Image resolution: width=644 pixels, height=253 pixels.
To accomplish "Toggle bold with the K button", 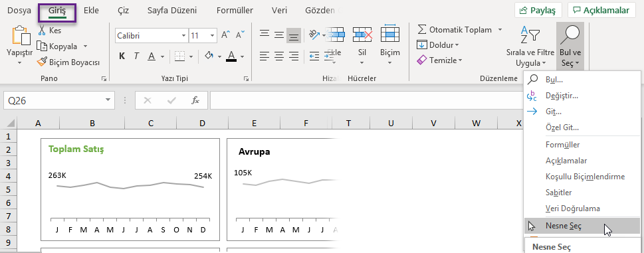I will tap(122, 56).
